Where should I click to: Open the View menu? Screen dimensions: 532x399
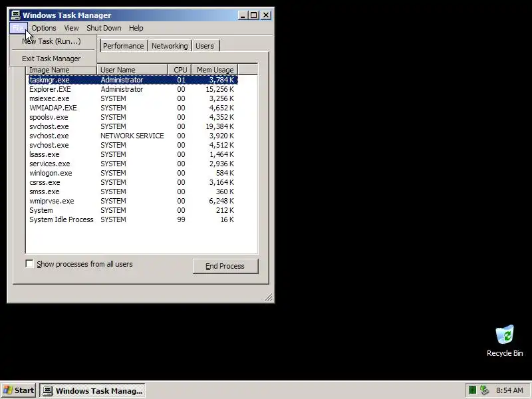tap(71, 28)
